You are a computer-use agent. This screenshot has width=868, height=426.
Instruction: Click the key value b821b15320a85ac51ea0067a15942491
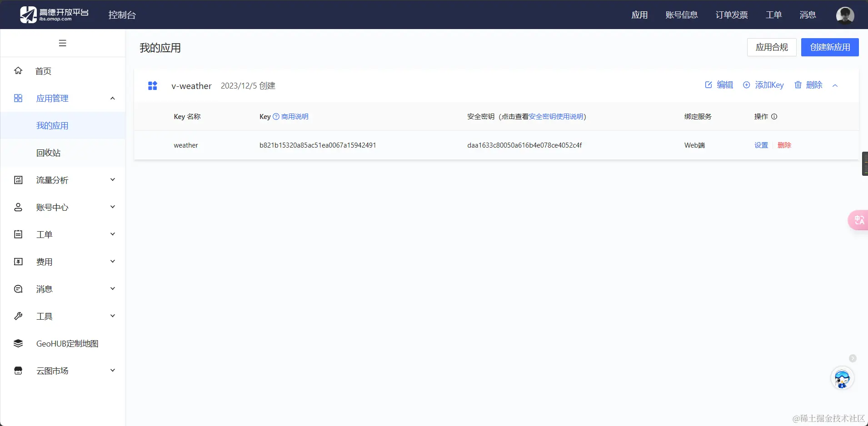point(318,145)
